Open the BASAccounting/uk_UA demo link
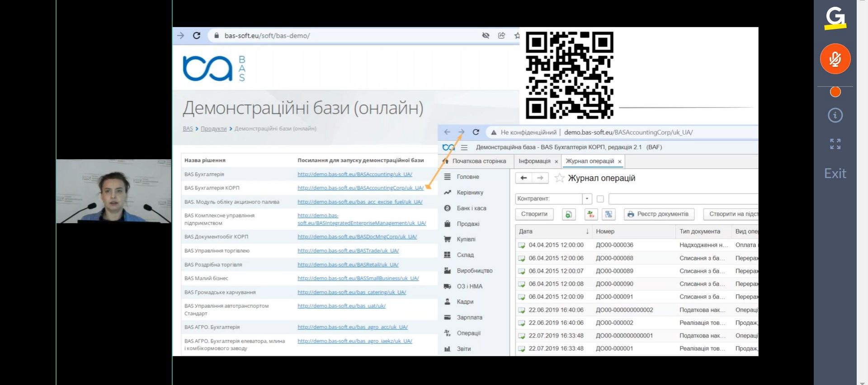This screenshot has height=385, width=868. click(x=355, y=174)
